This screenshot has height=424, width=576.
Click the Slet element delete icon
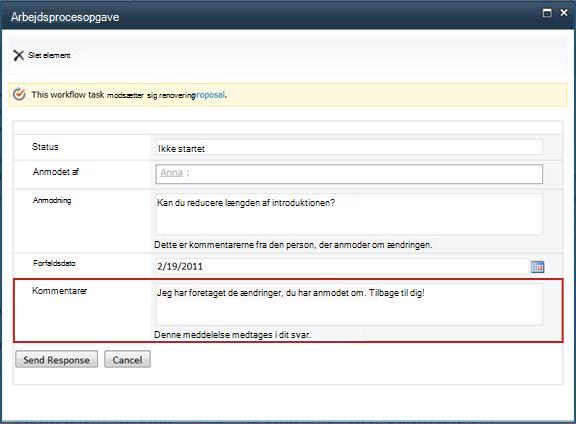(18, 55)
